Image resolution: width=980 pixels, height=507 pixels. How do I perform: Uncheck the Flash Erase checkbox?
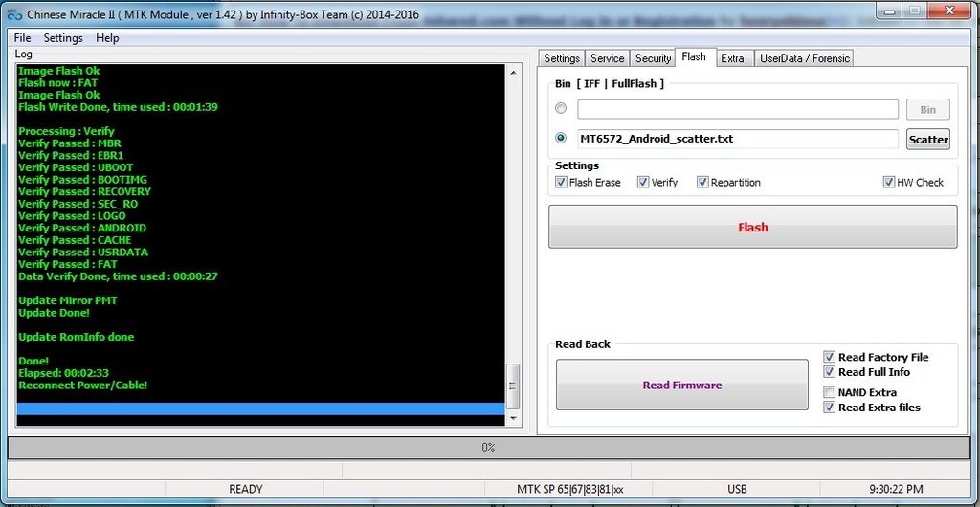(x=562, y=183)
